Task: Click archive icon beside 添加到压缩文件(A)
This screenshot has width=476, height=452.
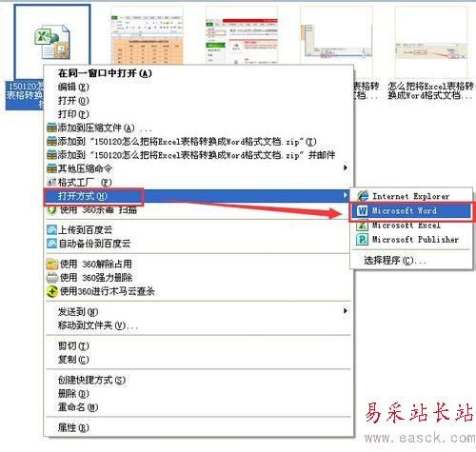Action: [x=51, y=128]
